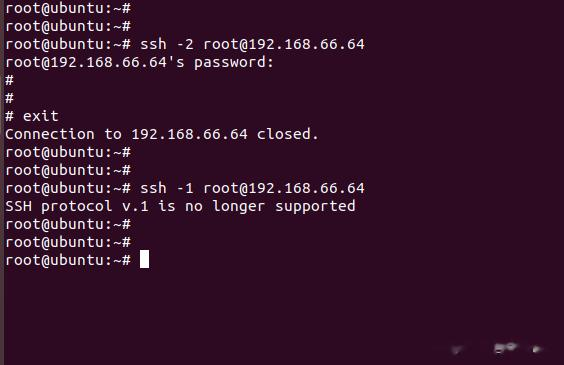Viewport: 564px width, 365px height.
Task: Click the first lone # below the password line
Action: coord(9,80)
